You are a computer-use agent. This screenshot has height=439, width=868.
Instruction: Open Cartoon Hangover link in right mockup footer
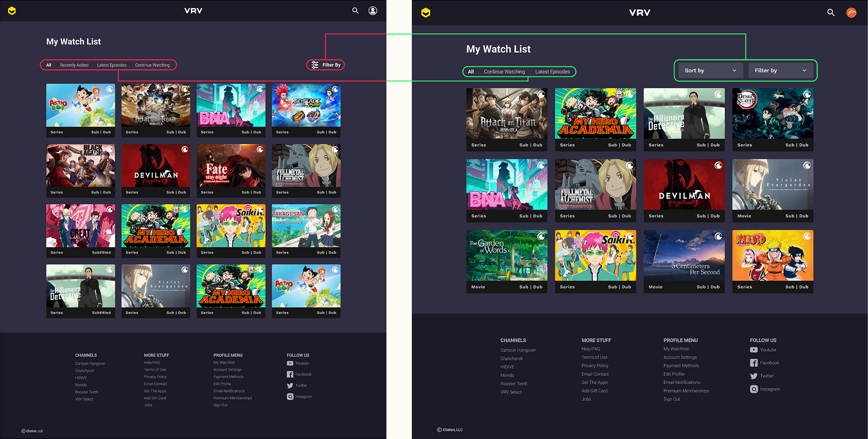[x=518, y=350]
